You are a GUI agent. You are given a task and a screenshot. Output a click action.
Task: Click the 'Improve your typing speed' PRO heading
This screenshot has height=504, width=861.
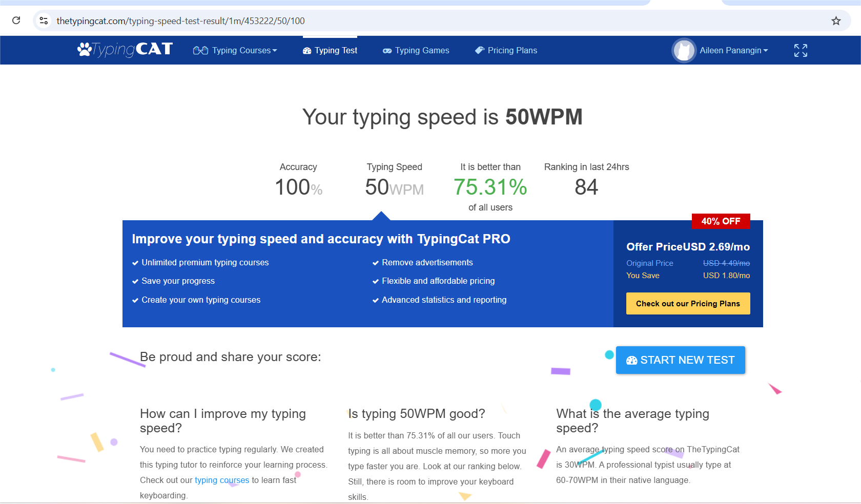pos(321,239)
